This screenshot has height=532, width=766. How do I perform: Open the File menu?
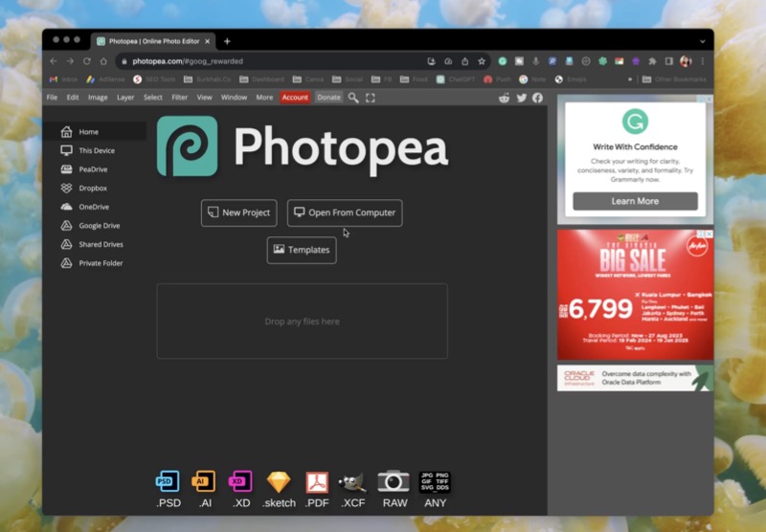point(52,98)
